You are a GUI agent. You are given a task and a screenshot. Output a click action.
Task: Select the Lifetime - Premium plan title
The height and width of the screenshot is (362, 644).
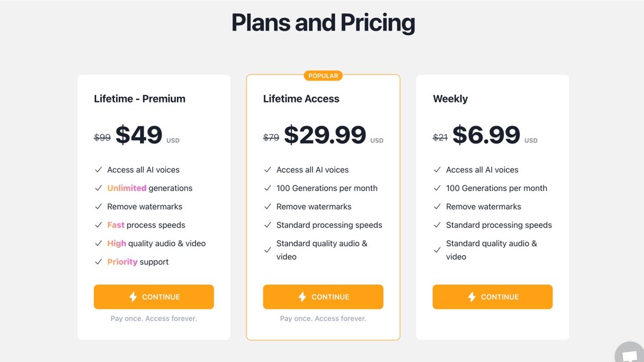(139, 99)
